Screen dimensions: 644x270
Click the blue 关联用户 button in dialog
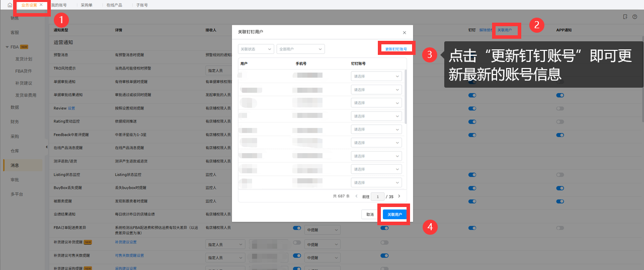[395, 214]
